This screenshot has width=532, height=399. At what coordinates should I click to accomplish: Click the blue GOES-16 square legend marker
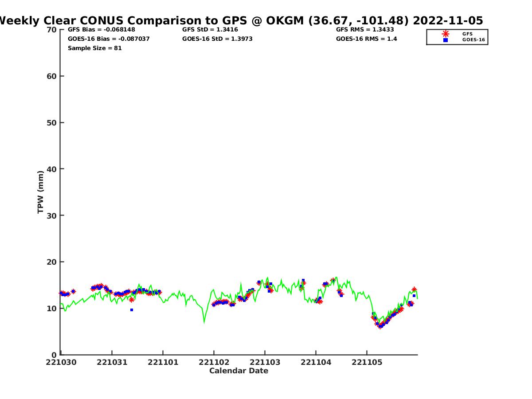(446, 40)
